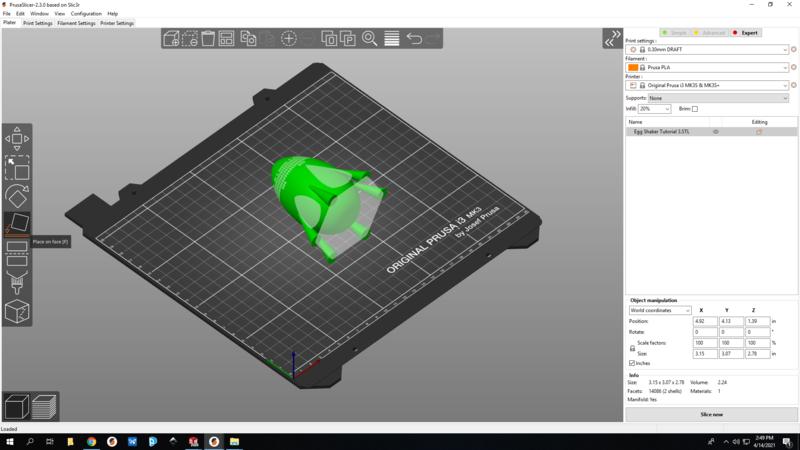
Task: Select the Scale tool in left toolbar
Action: click(x=17, y=168)
